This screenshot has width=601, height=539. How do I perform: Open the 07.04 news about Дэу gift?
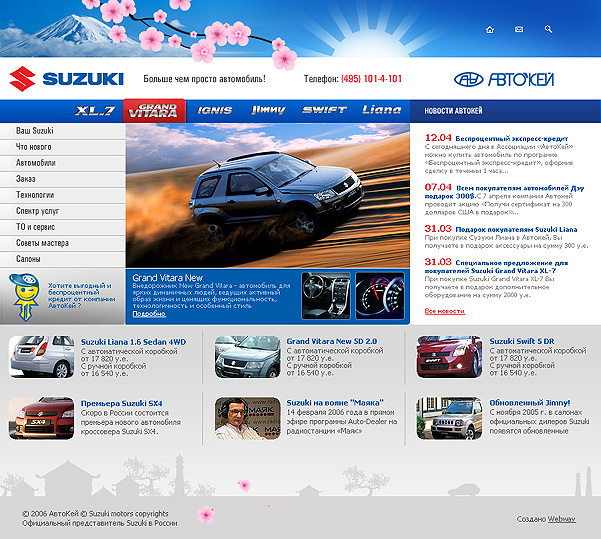tap(504, 192)
